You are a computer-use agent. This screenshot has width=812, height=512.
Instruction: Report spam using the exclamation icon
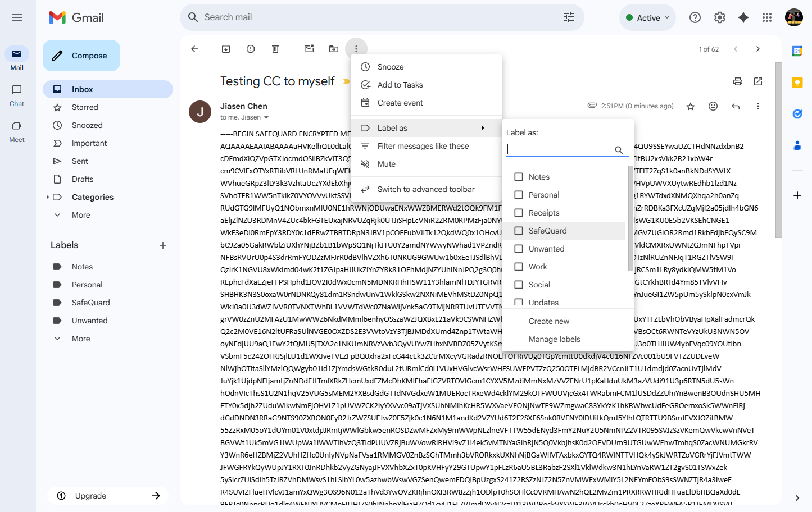(251, 49)
